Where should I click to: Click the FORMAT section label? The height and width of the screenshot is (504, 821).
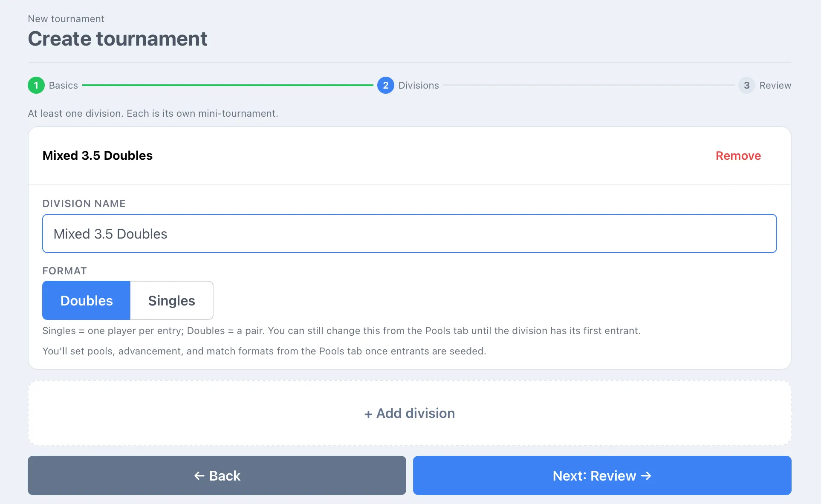click(x=64, y=271)
